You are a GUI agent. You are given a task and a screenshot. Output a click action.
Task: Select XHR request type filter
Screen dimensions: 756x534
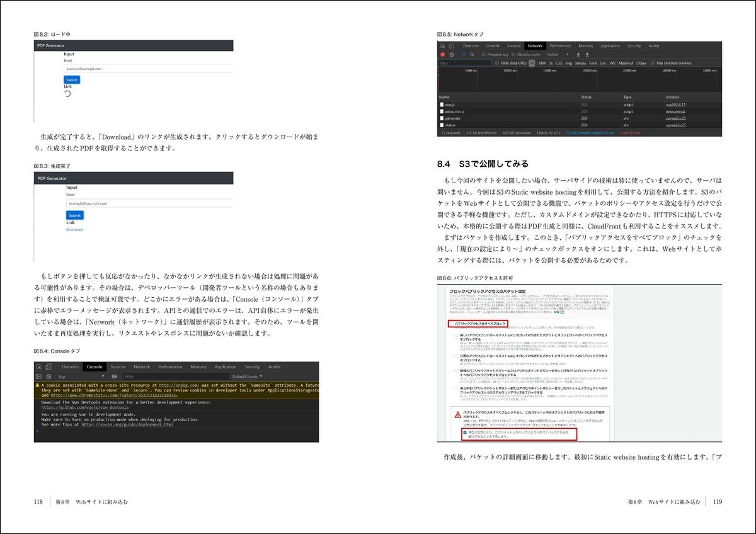[542, 63]
